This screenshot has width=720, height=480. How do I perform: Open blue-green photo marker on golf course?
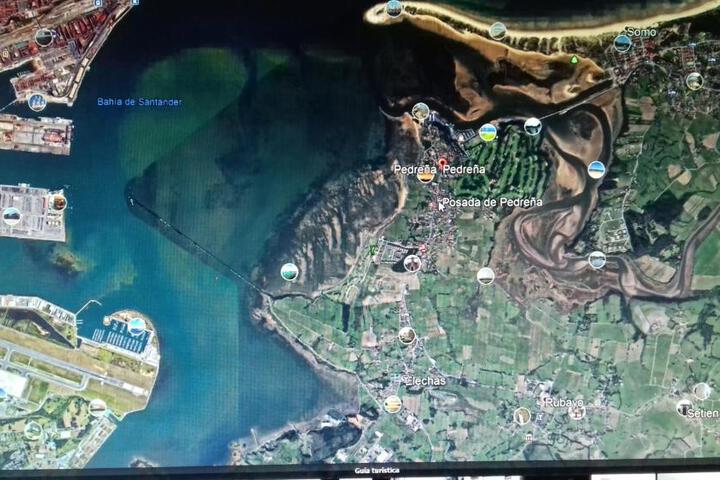tap(488, 133)
